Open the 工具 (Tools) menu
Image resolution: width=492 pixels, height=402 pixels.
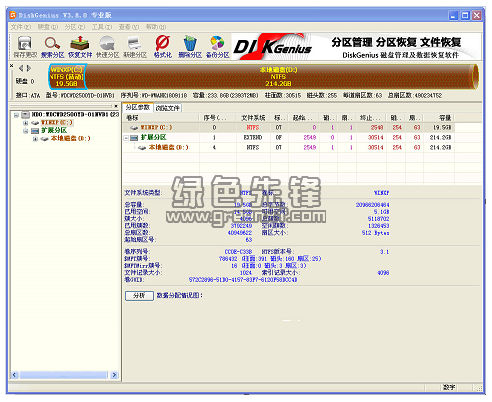[x=102, y=27]
